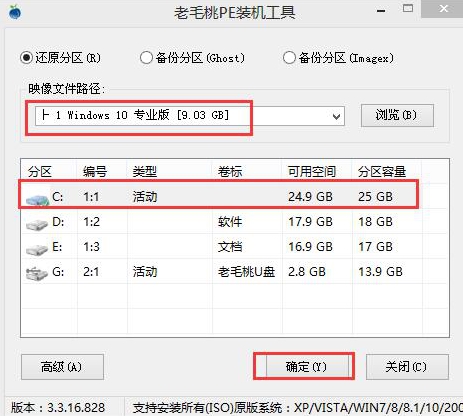Click the 软件 volume label
Screen dimensions: 463x416
click(230, 222)
